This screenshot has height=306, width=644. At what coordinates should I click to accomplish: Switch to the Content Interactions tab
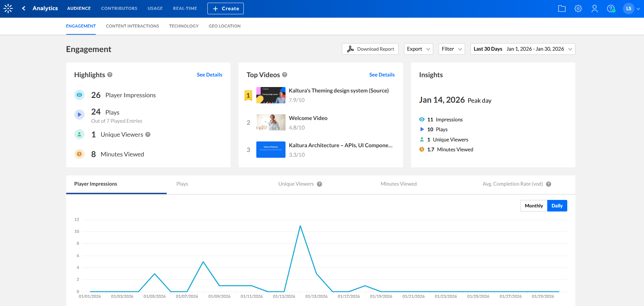132,26
